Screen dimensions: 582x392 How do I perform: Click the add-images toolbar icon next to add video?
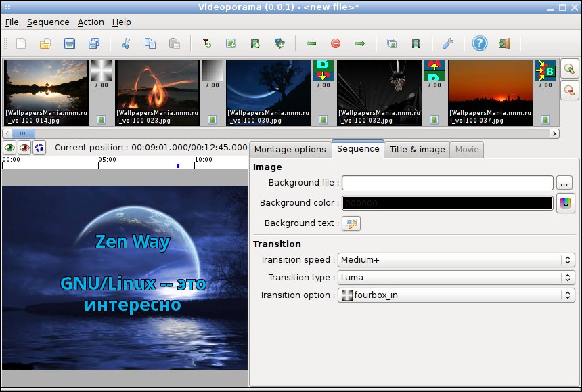[279, 43]
